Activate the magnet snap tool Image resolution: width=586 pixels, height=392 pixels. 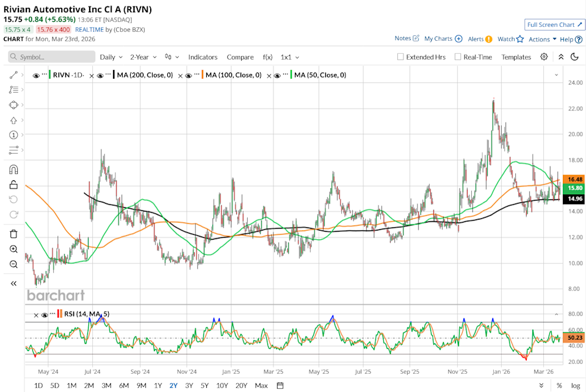point(13,169)
